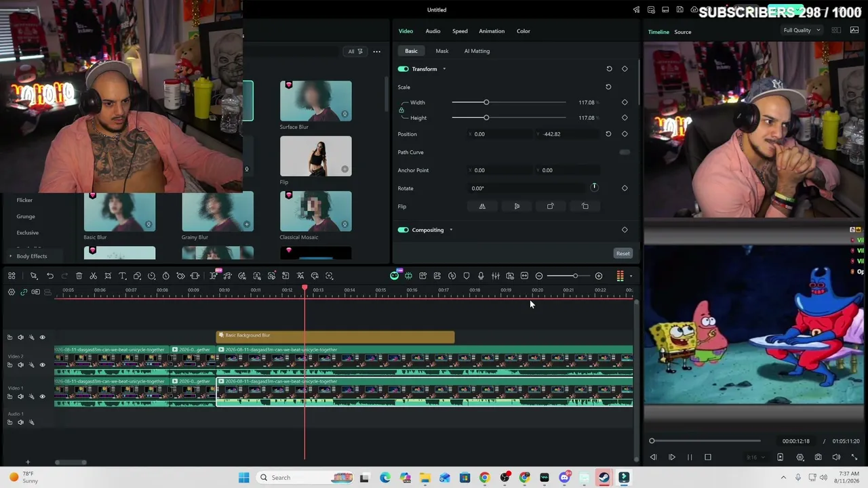Viewport: 868px width, 488px height.
Task: Hide the Video 1 track
Action: (x=42, y=396)
